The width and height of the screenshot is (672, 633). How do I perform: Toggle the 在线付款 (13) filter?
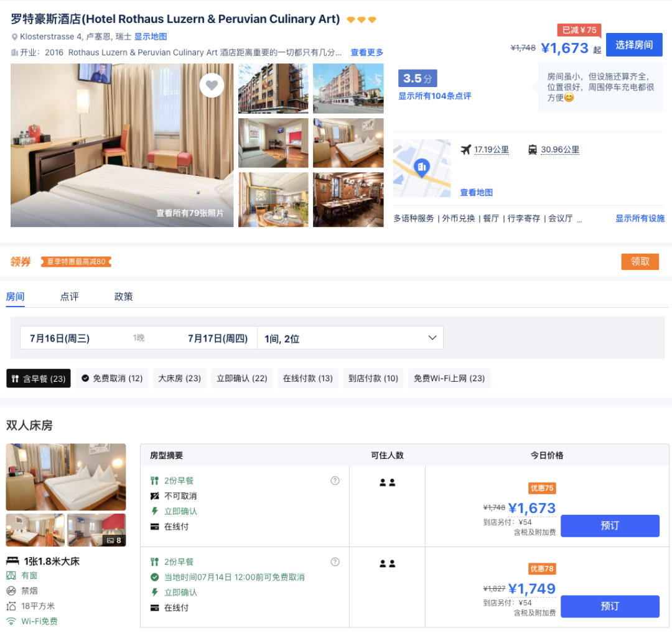308,379
